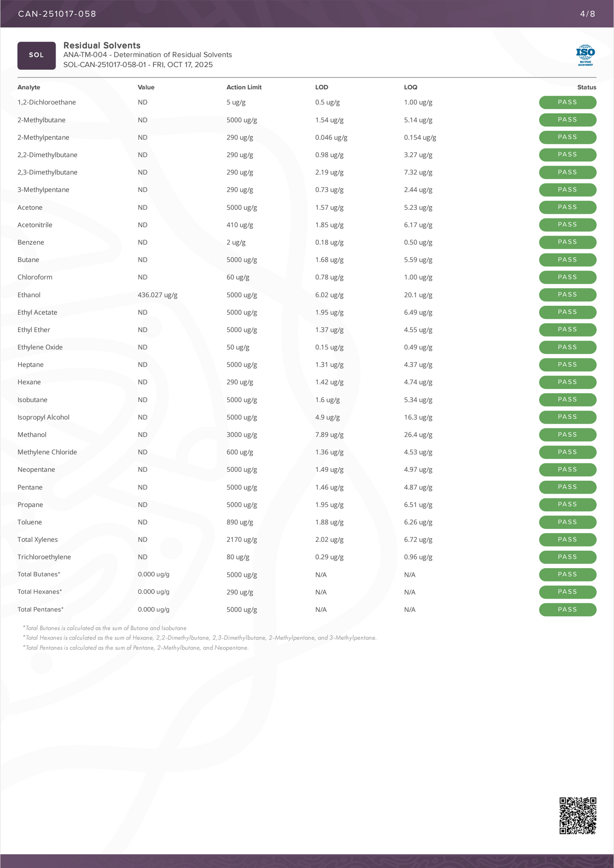Click the PASS badge for Ethanol
Image resolution: width=614 pixels, height=868 pixels.
[567, 295]
